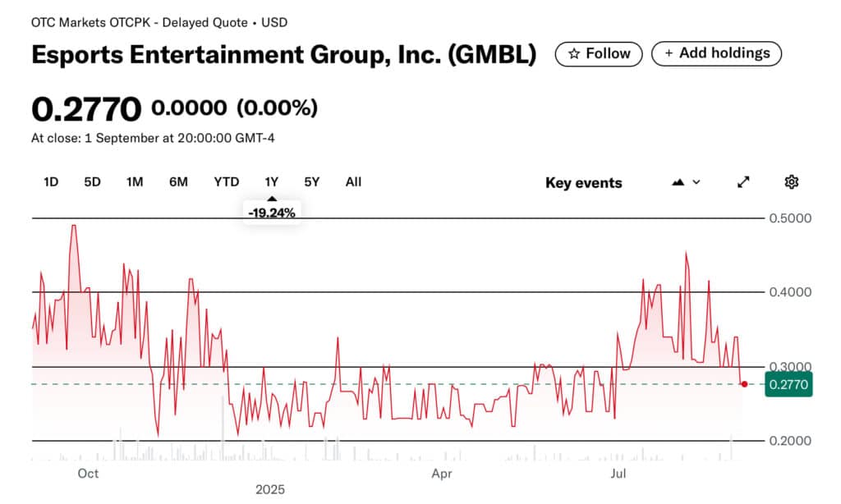The height and width of the screenshot is (504, 841).
Task: View the 5Y price history
Action: click(311, 182)
